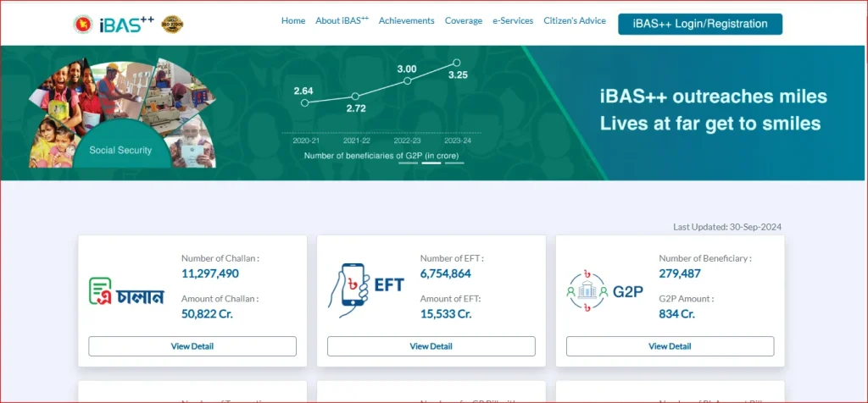The width and height of the screenshot is (868, 403).
Task: Open the Home menu item
Action: point(293,20)
